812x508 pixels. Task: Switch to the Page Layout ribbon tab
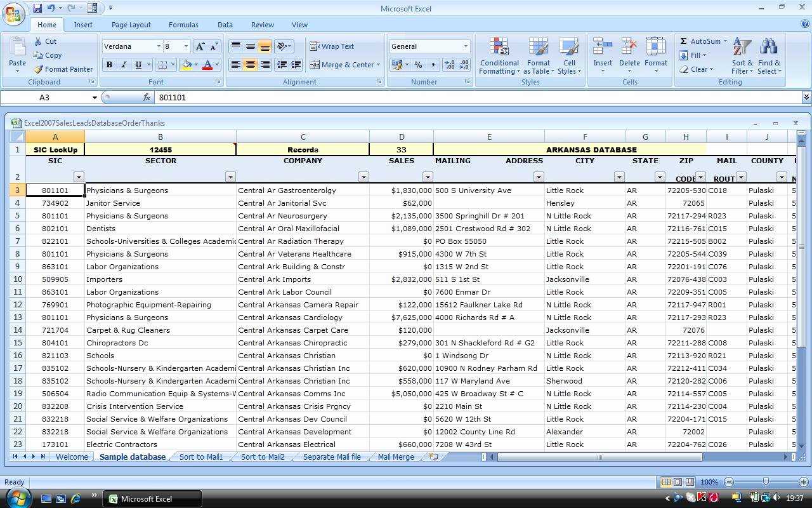point(131,25)
